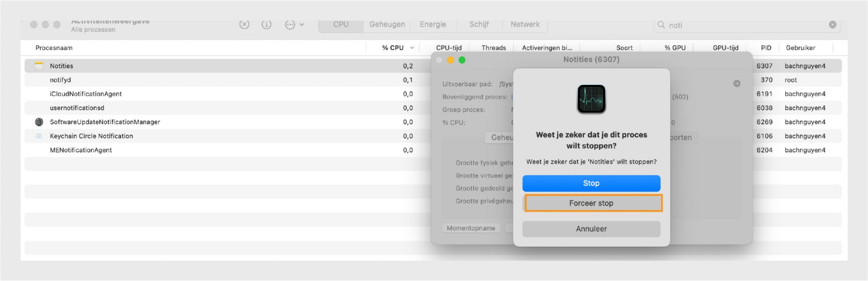The image size is (868, 281).
Task: Sort by the CPU-tijd column header
Action: click(448, 48)
